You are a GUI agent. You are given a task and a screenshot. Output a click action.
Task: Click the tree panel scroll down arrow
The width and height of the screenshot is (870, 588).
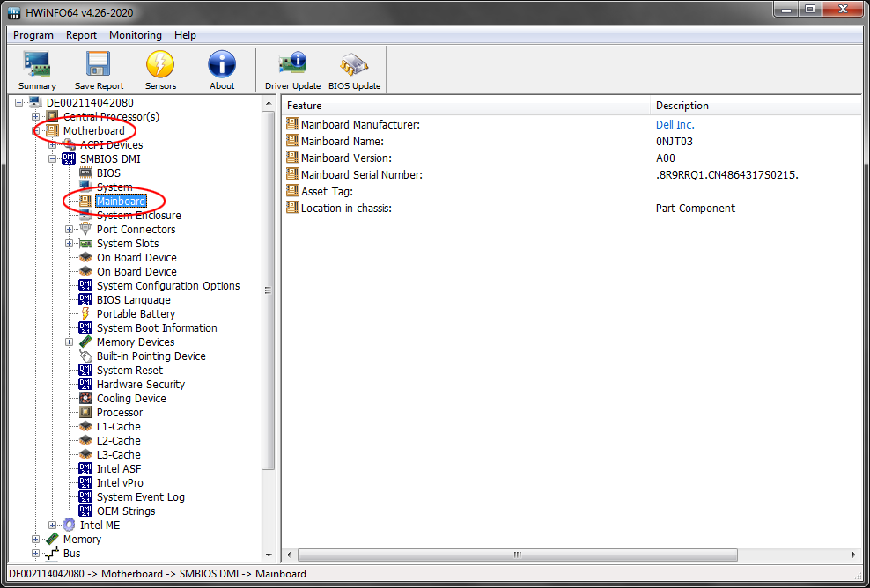click(x=269, y=555)
